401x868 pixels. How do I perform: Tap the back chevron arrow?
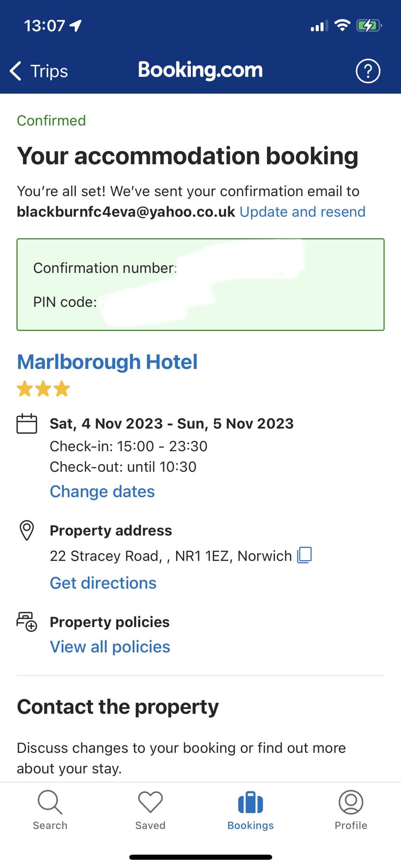tap(16, 71)
